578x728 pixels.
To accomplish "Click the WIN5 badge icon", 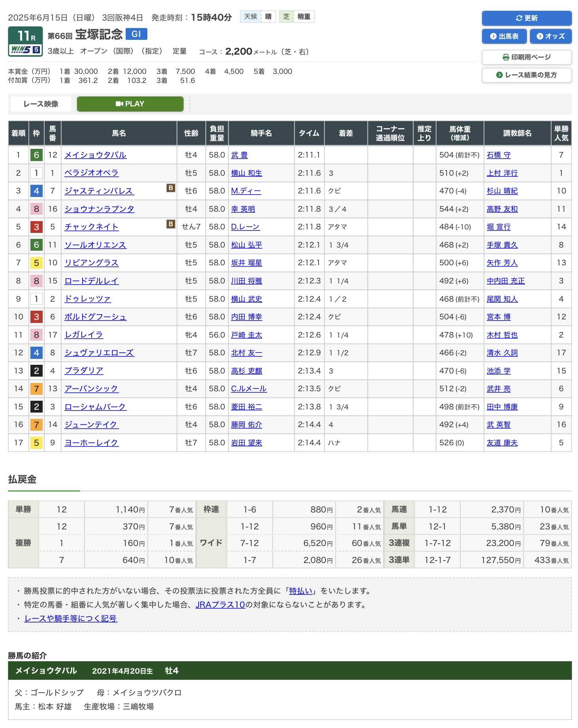I will [25, 50].
